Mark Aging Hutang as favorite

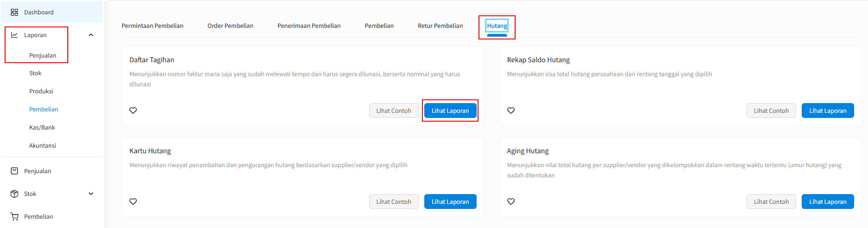click(511, 202)
